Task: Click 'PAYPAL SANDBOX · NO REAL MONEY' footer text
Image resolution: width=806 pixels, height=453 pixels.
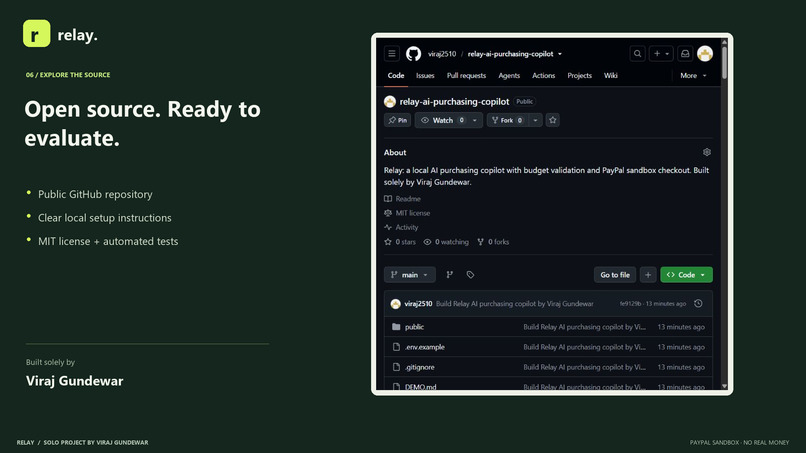Action: pos(739,442)
